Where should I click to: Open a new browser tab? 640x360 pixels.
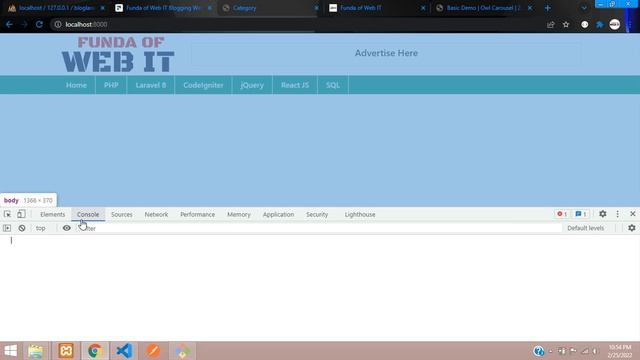pyautogui.click(x=548, y=8)
